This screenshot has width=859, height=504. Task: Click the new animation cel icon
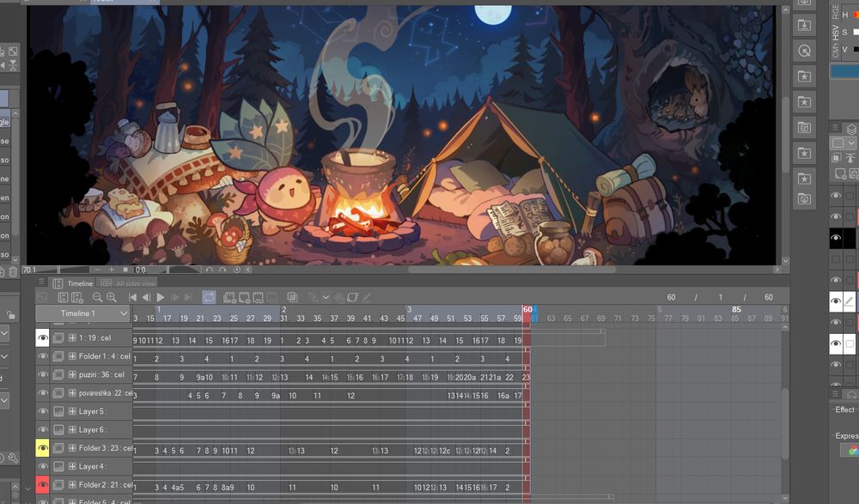(x=244, y=297)
